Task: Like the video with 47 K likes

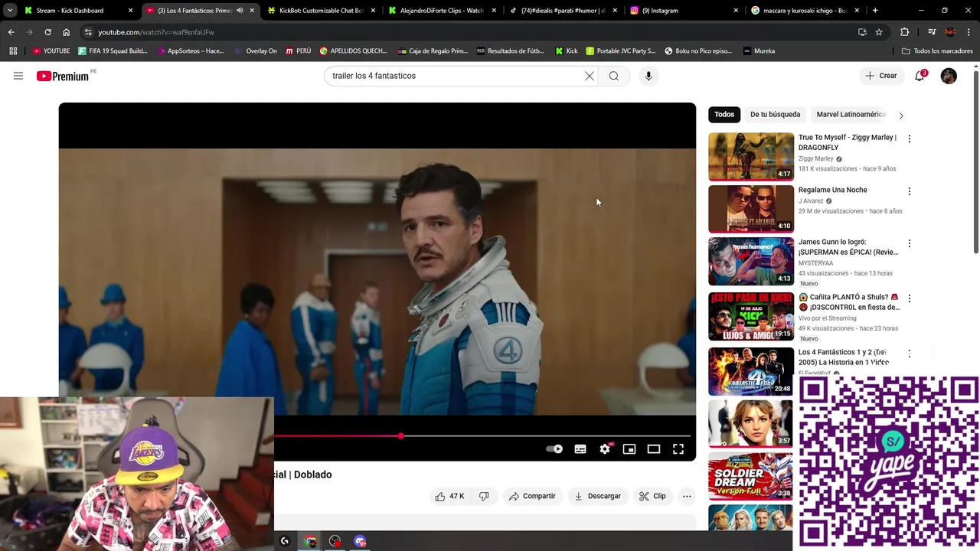Action: tap(449, 496)
